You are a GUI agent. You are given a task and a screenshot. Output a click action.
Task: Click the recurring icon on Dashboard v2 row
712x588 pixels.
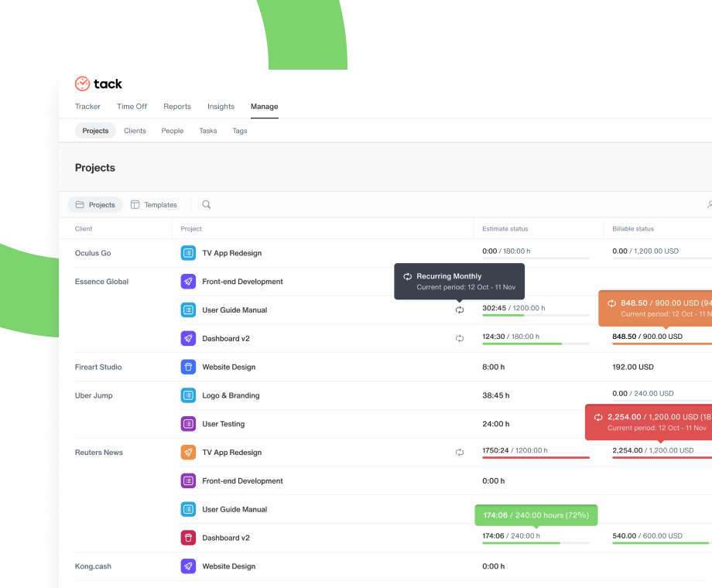click(x=460, y=338)
